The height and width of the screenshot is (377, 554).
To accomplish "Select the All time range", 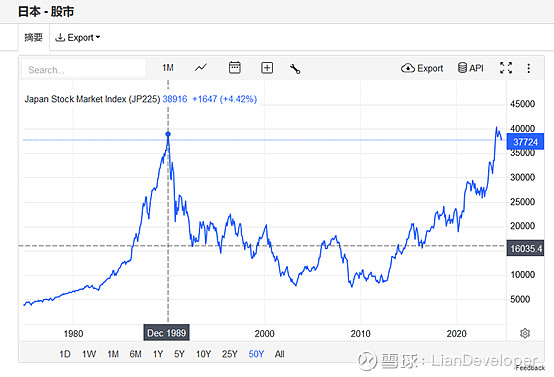I will tap(279, 354).
